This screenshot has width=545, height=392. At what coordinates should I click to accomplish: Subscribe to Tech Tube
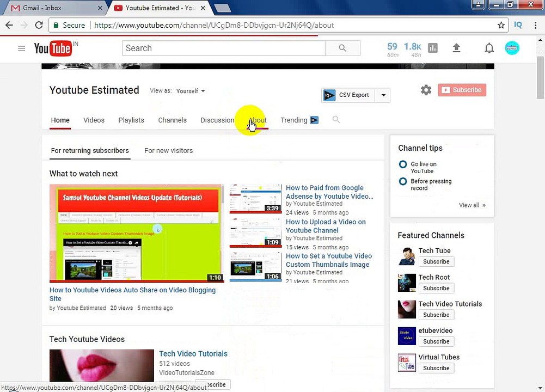(x=436, y=262)
